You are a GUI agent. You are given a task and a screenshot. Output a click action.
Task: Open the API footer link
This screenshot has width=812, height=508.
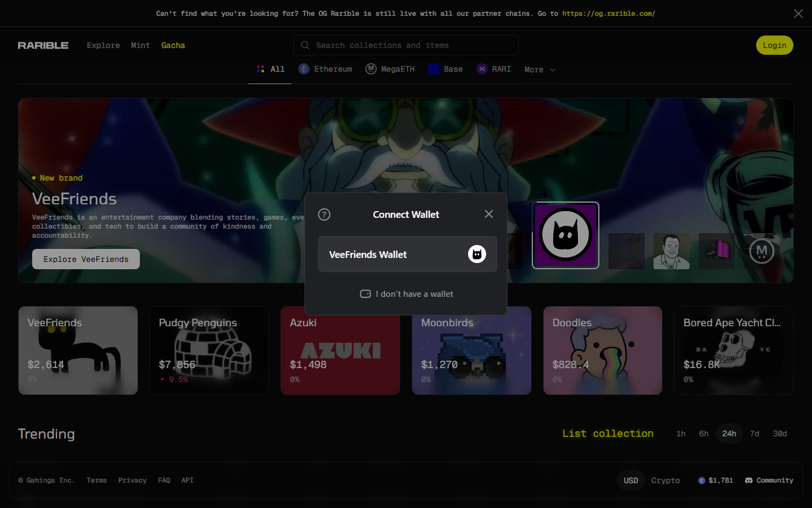[187, 480]
